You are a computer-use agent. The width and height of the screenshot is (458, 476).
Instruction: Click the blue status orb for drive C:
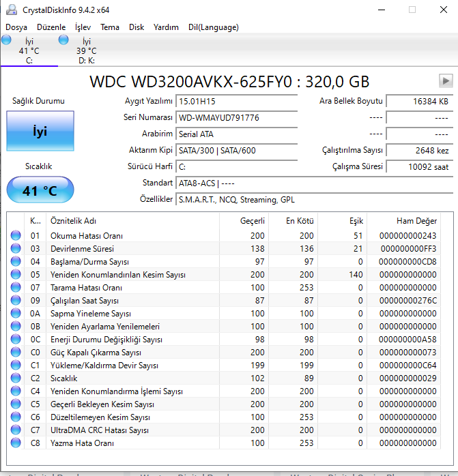pyautogui.click(x=6, y=40)
